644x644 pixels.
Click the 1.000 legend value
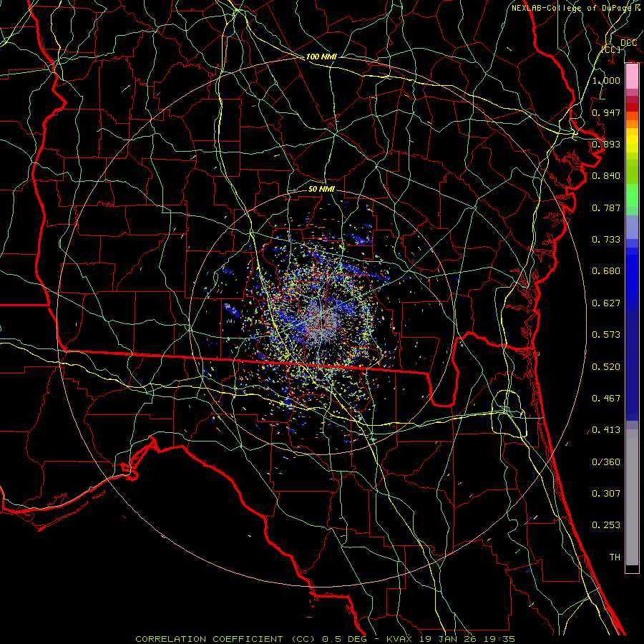pyautogui.click(x=606, y=80)
